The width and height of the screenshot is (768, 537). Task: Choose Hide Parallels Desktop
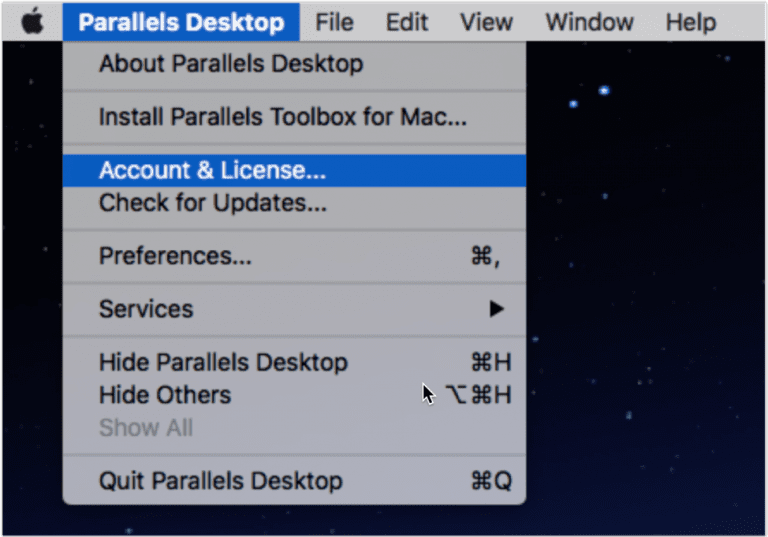click(x=294, y=363)
